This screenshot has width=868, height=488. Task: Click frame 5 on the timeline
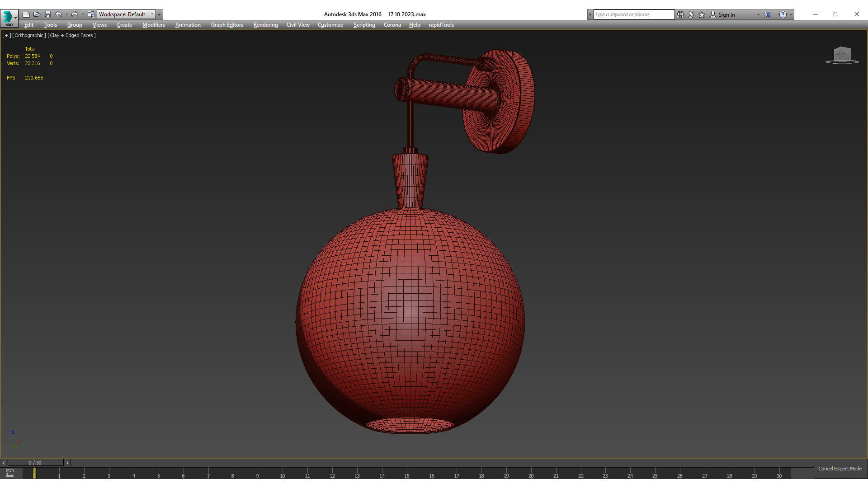coord(158,475)
